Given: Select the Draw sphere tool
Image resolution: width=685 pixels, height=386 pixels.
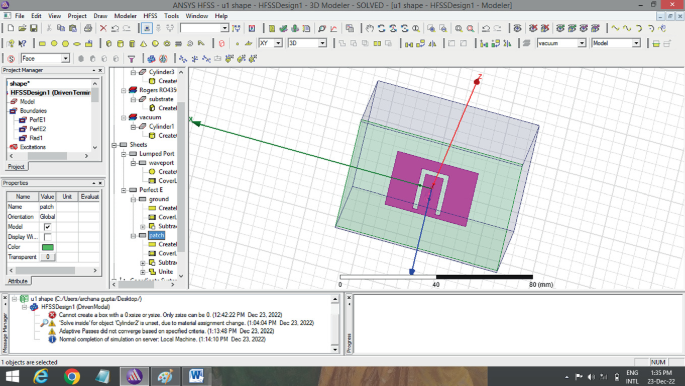Looking at the screenshot, I should (x=155, y=43).
